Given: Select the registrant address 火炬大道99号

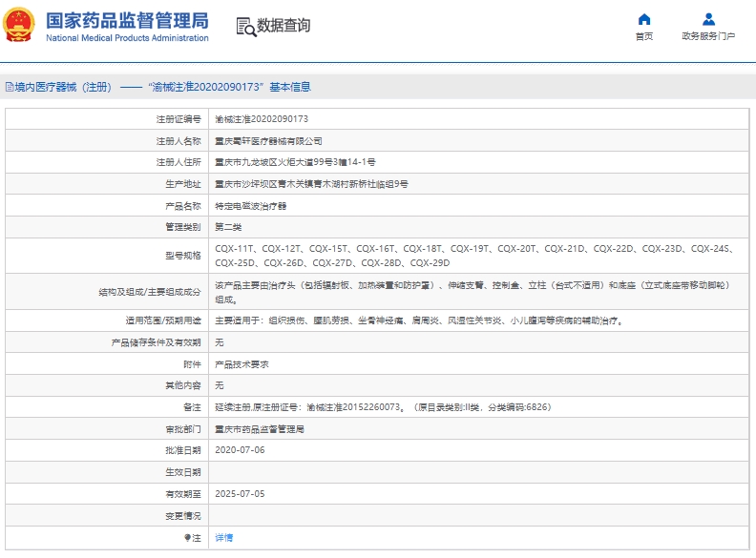Looking at the screenshot, I should coord(295,162).
